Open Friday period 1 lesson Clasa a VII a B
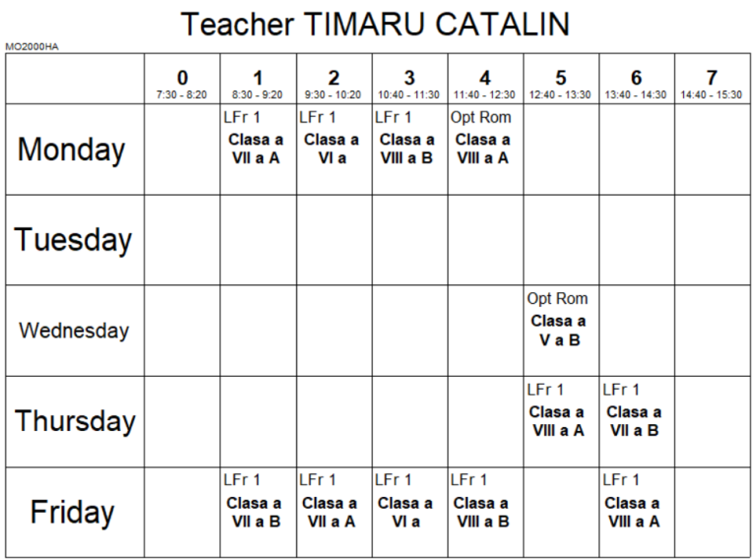The width and height of the screenshot is (756, 559). (x=256, y=512)
